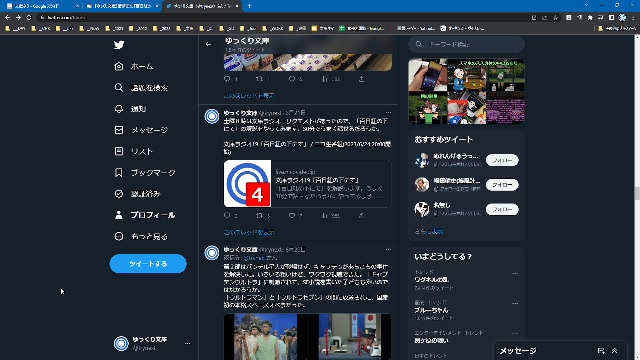Open このスレッドを表示 under the link card tweet

click(249, 232)
